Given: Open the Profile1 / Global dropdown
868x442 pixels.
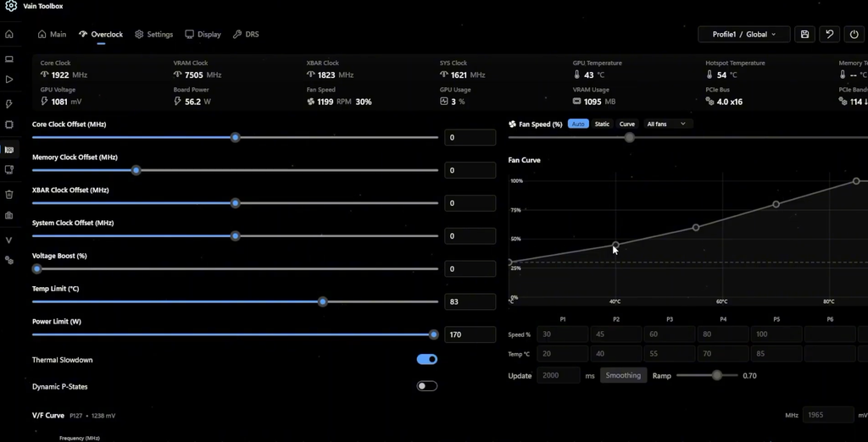Looking at the screenshot, I should (743, 35).
